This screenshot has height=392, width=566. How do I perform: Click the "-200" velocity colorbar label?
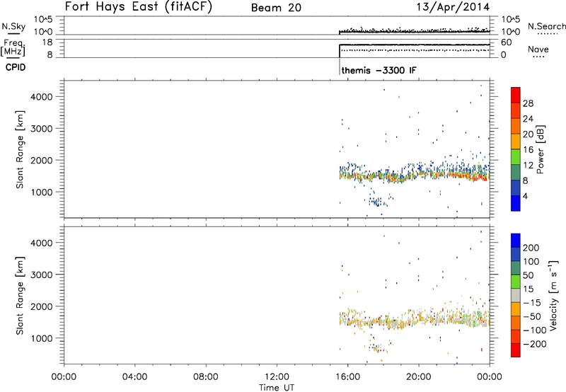[534, 344]
